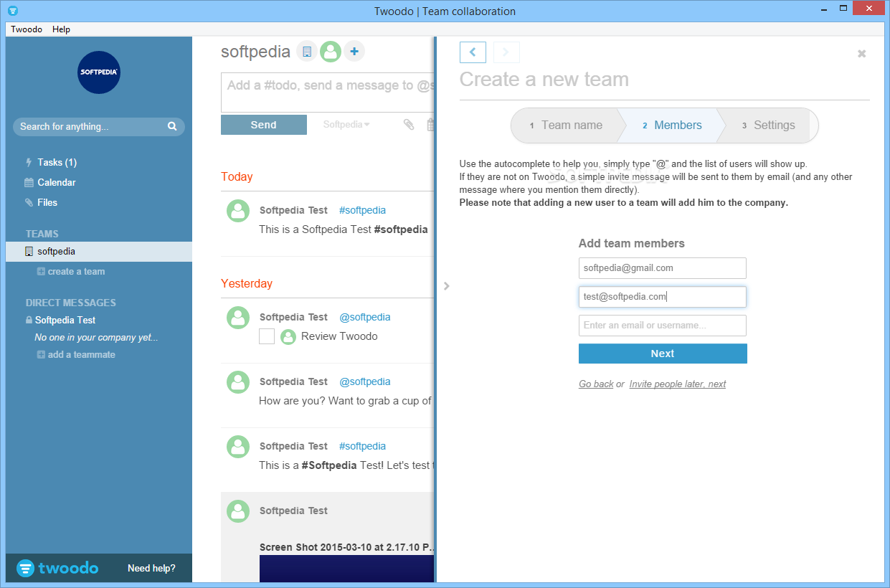Collapse the side panel with arrow handle
The width and height of the screenshot is (890, 588).
pyautogui.click(x=446, y=285)
